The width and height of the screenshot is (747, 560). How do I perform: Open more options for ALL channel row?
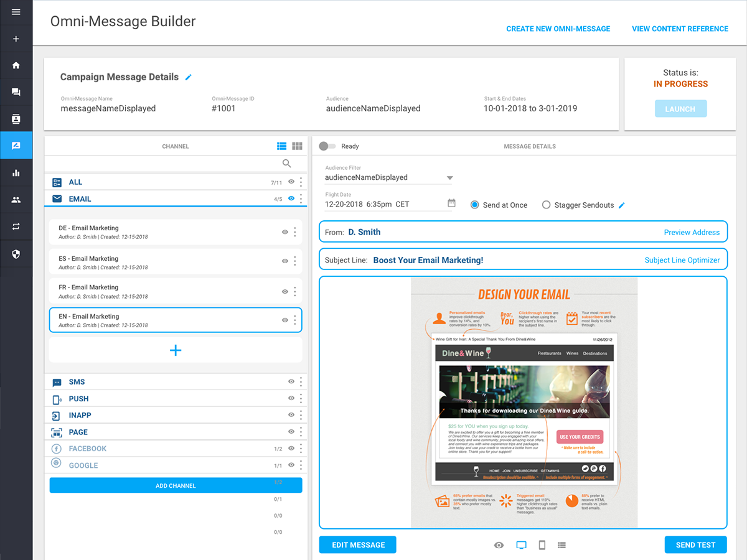pos(301,182)
